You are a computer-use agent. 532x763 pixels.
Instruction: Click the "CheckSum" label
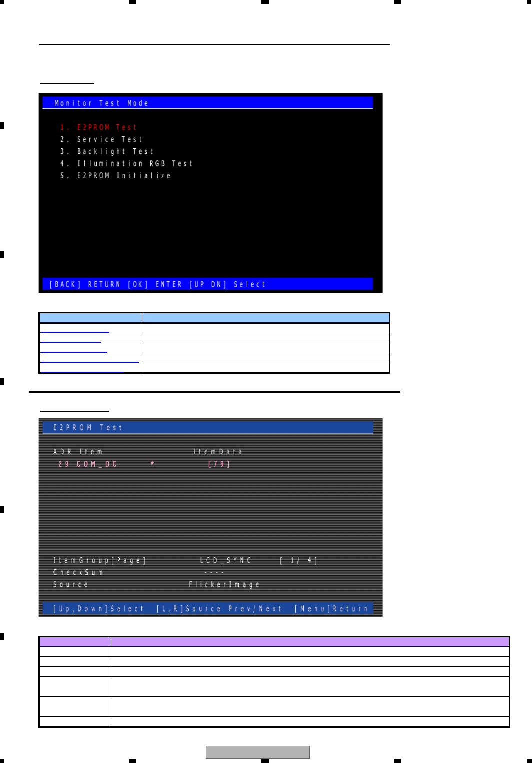78,572
